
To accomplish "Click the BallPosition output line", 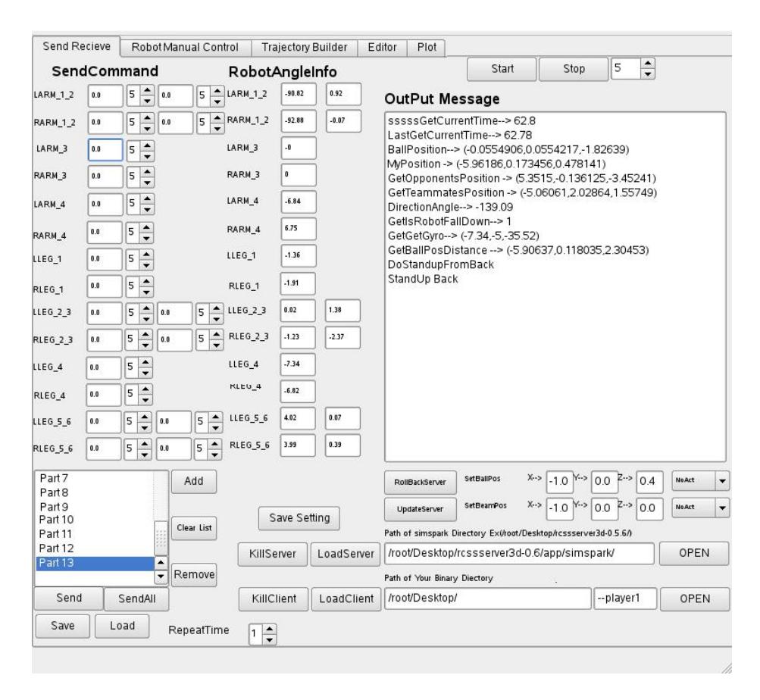I will (x=508, y=150).
